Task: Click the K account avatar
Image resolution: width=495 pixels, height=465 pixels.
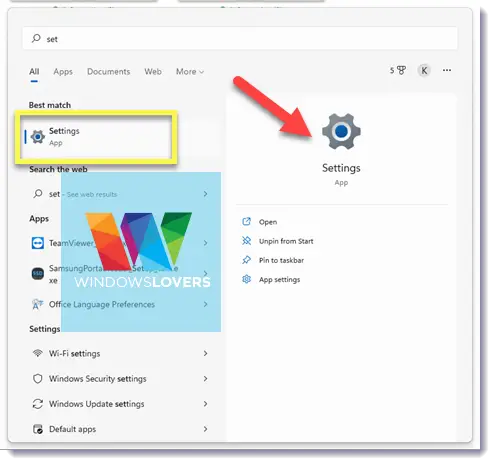Action: tap(424, 70)
